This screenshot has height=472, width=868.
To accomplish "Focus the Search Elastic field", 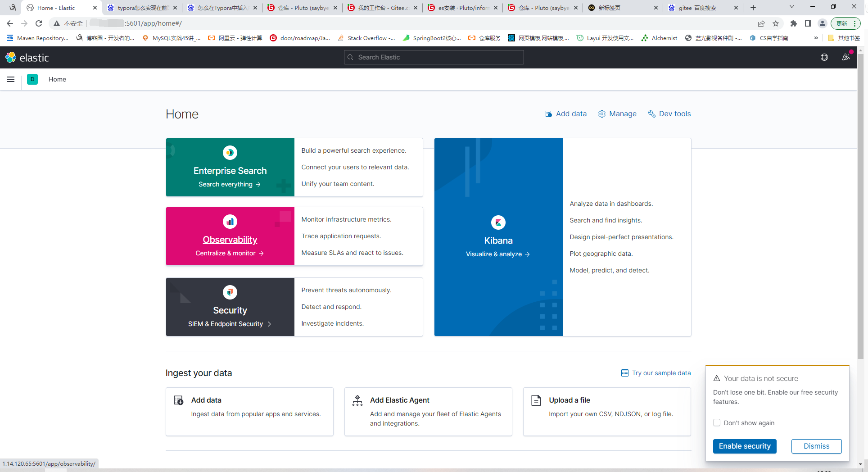I will click(434, 57).
